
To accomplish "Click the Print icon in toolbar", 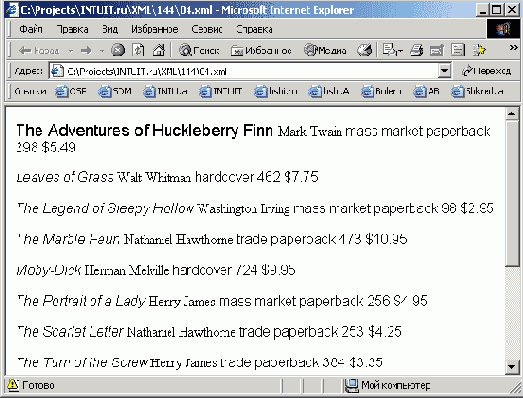I will (x=417, y=50).
